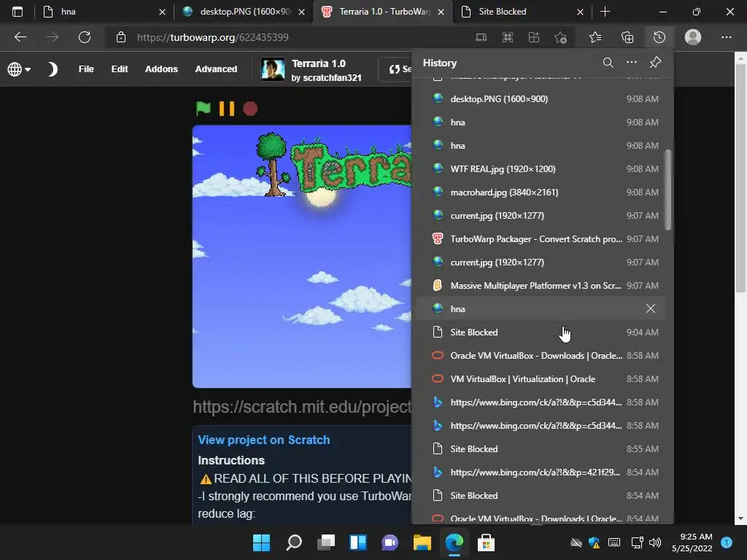Viewport: 747px width, 560px height.
Task: Add this page to favorites star
Action: (x=560, y=37)
